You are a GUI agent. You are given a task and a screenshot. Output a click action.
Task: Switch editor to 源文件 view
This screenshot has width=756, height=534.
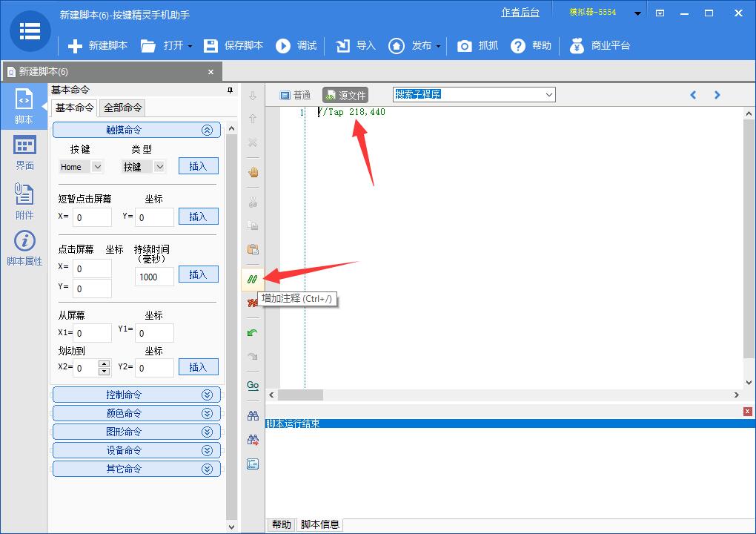pos(345,95)
